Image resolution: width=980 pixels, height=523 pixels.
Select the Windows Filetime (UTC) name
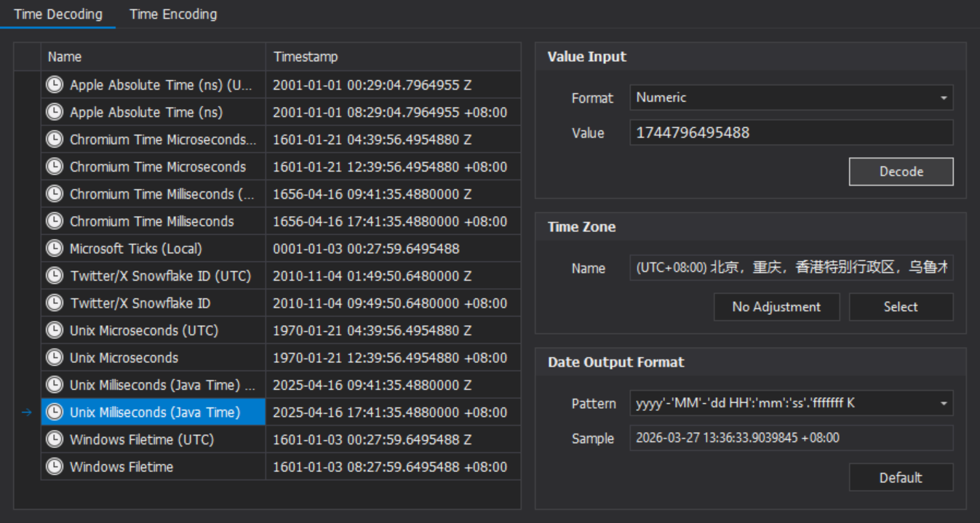pos(142,439)
